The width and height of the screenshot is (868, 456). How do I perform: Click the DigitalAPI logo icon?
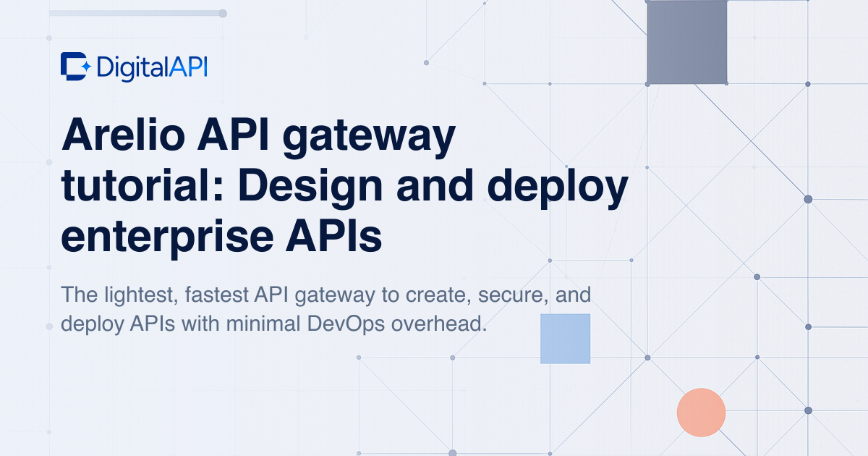[76, 67]
